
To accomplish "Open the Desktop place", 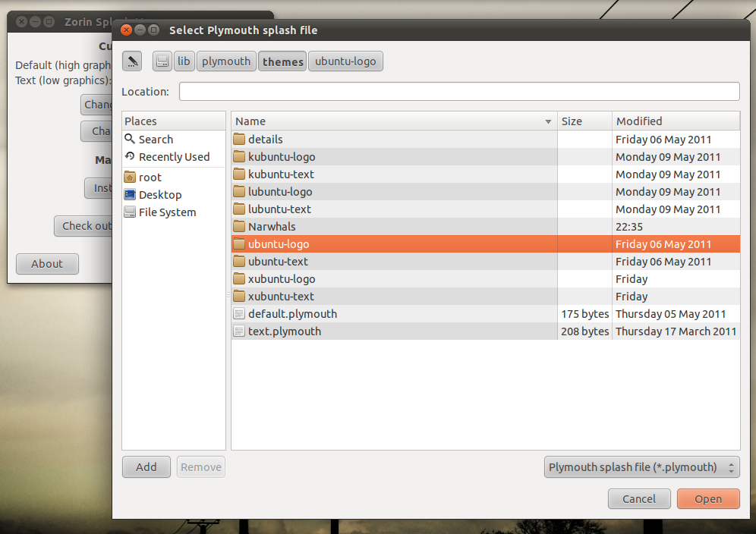I will 159,194.
